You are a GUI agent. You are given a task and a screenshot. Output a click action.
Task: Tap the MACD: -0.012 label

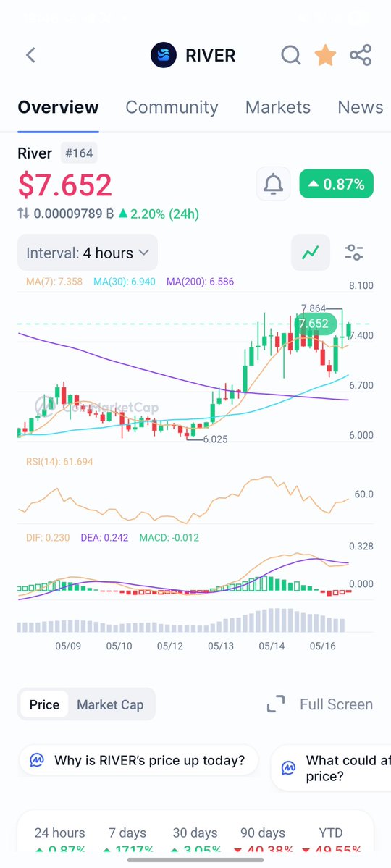[169, 537]
